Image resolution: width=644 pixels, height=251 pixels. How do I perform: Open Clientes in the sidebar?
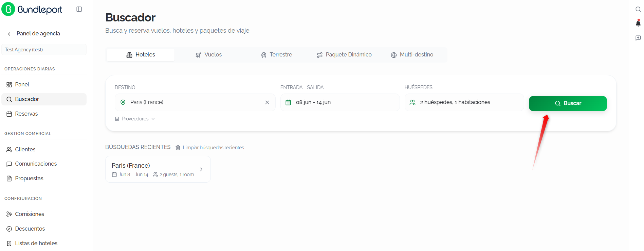[x=44, y=150]
